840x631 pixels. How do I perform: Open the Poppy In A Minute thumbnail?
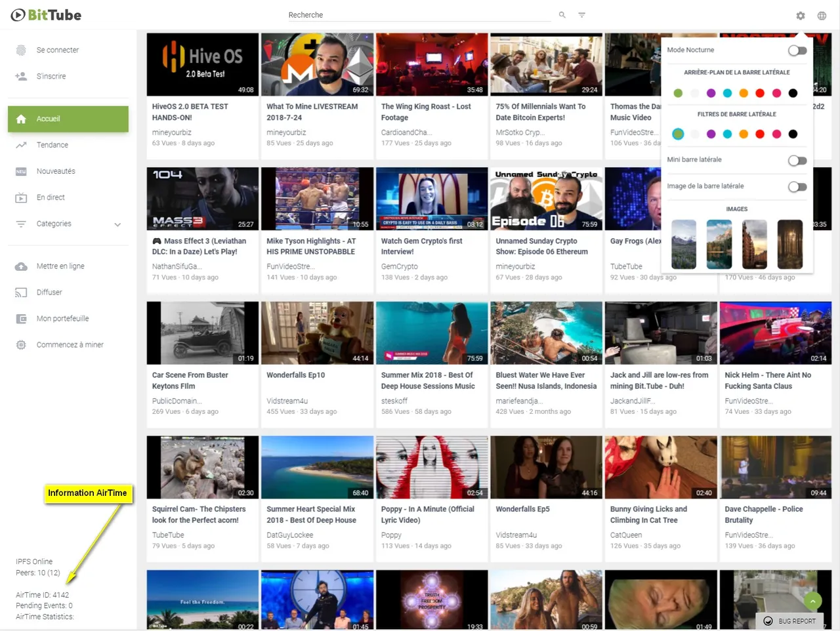pos(432,467)
